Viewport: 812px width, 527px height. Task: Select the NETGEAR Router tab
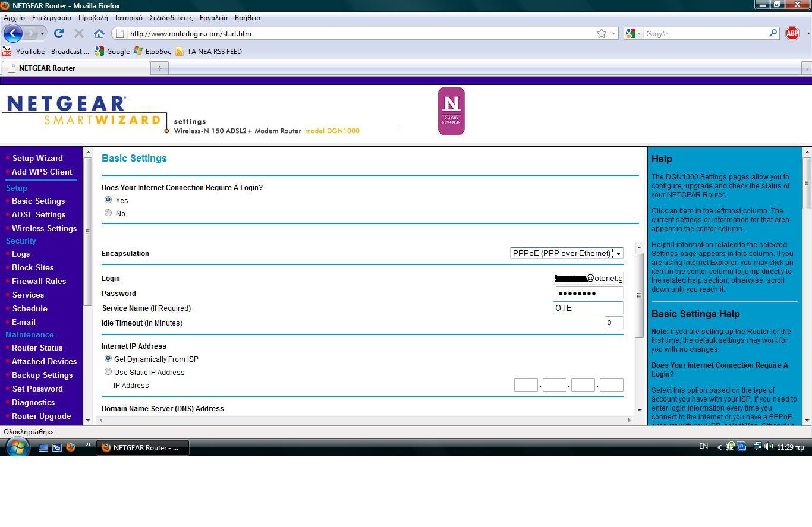tap(75, 68)
